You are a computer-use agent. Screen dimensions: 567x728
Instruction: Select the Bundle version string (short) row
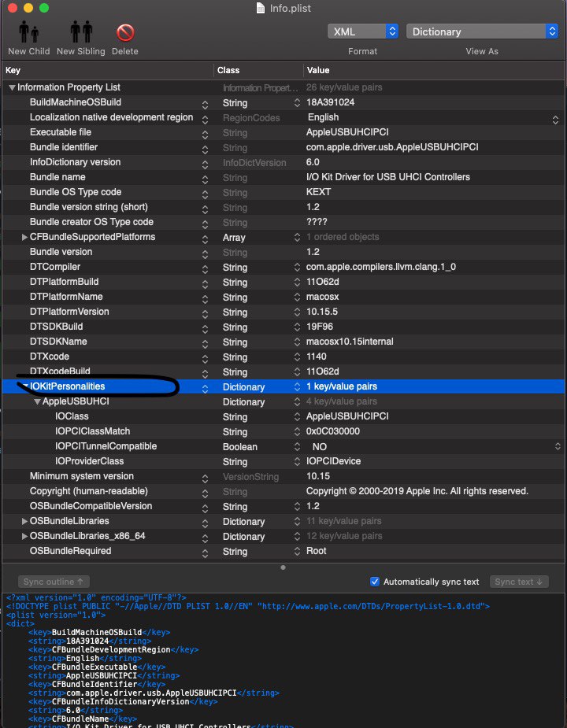tap(283, 207)
